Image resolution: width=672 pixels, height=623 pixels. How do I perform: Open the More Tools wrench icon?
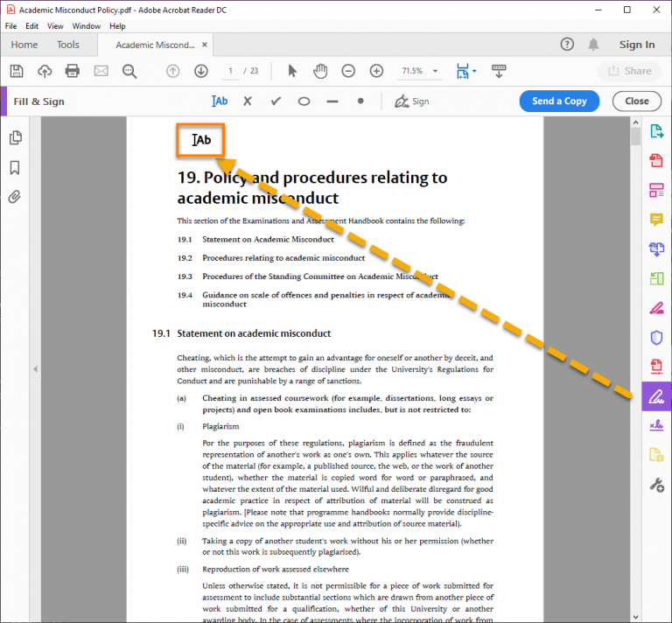[656, 485]
